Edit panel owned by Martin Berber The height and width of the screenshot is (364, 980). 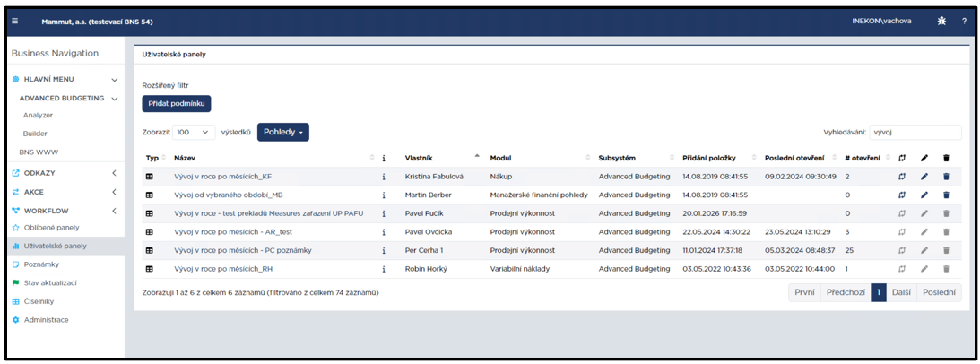(x=924, y=195)
